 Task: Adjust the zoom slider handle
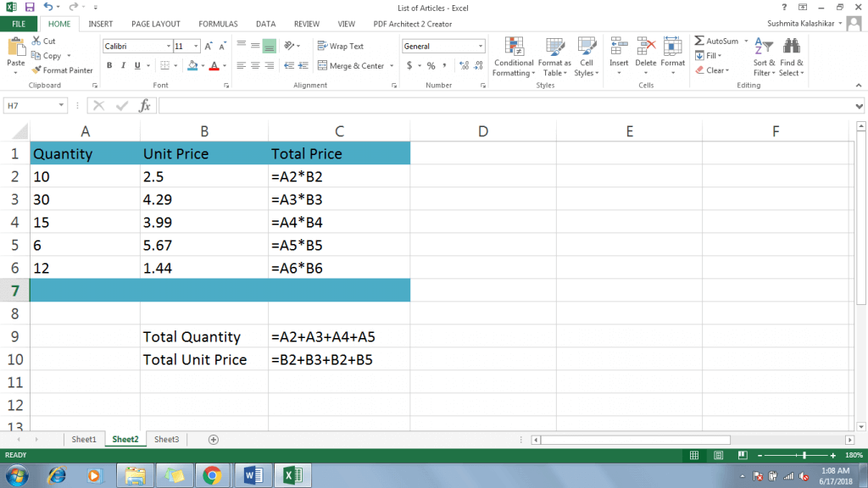[x=804, y=455]
